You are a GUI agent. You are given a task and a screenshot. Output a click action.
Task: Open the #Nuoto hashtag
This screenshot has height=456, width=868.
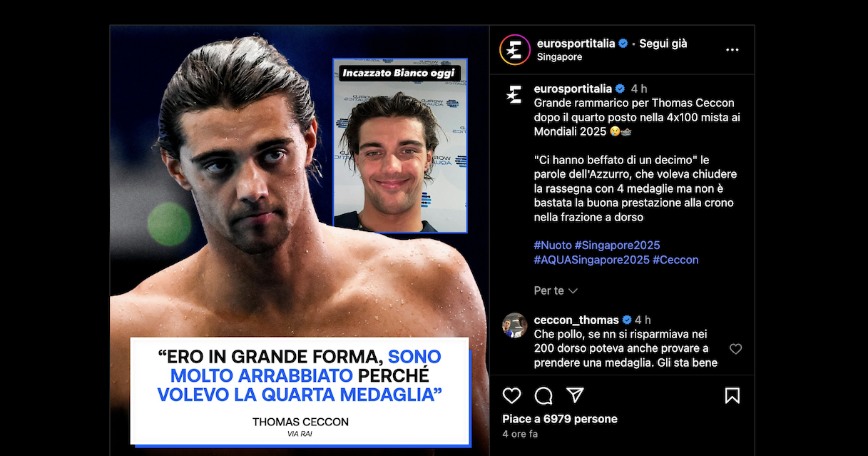pyautogui.click(x=553, y=245)
